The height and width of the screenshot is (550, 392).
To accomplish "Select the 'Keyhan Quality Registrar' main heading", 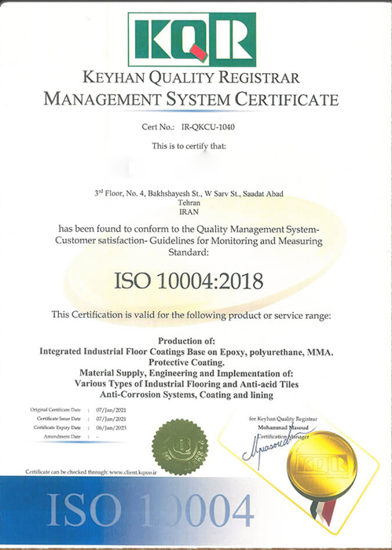I will [192, 78].
